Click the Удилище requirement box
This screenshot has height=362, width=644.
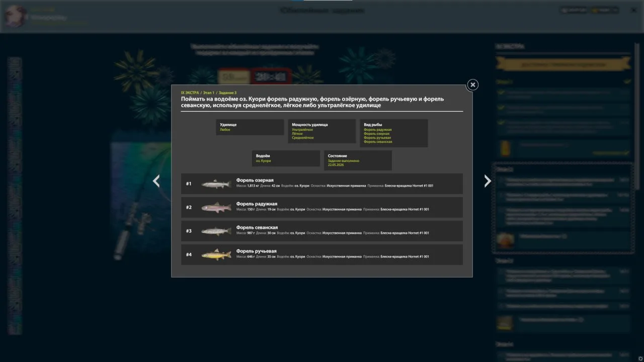coord(250,127)
